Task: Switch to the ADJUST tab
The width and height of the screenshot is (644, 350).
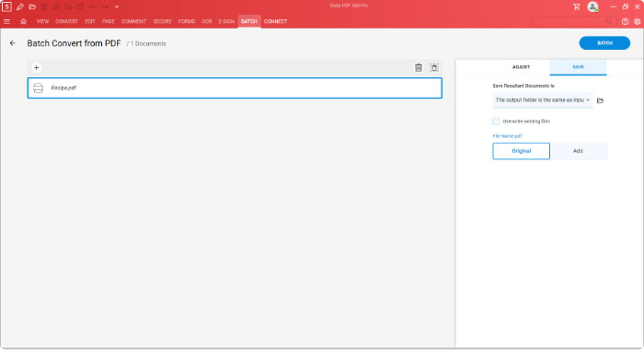Action: [521, 67]
